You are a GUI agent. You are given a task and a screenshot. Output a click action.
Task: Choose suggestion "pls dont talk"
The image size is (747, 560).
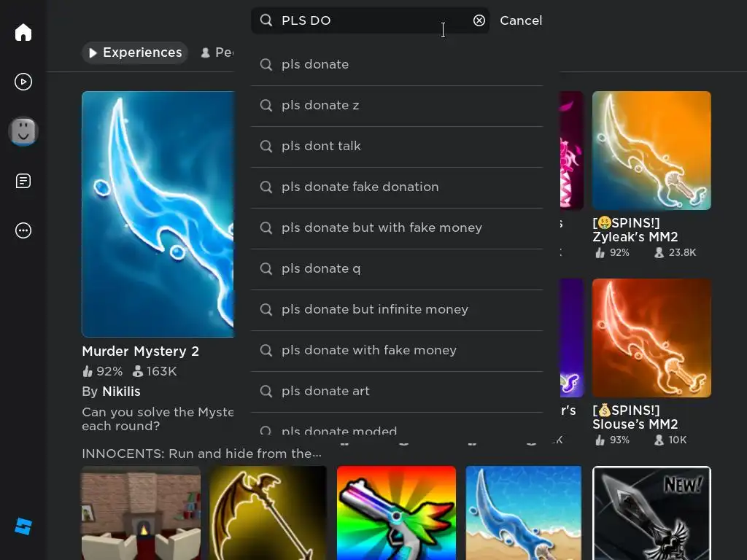tap(397, 147)
